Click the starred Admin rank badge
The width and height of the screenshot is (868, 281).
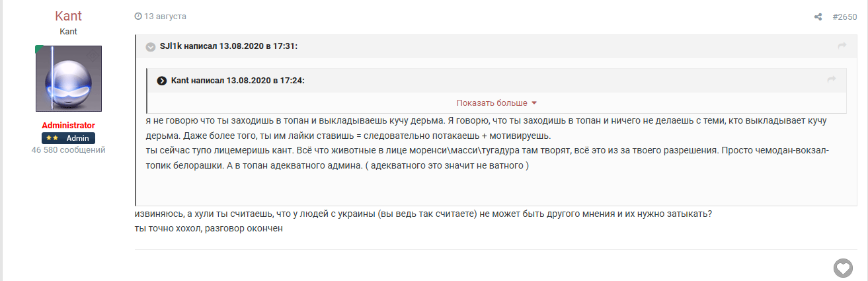click(x=68, y=138)
